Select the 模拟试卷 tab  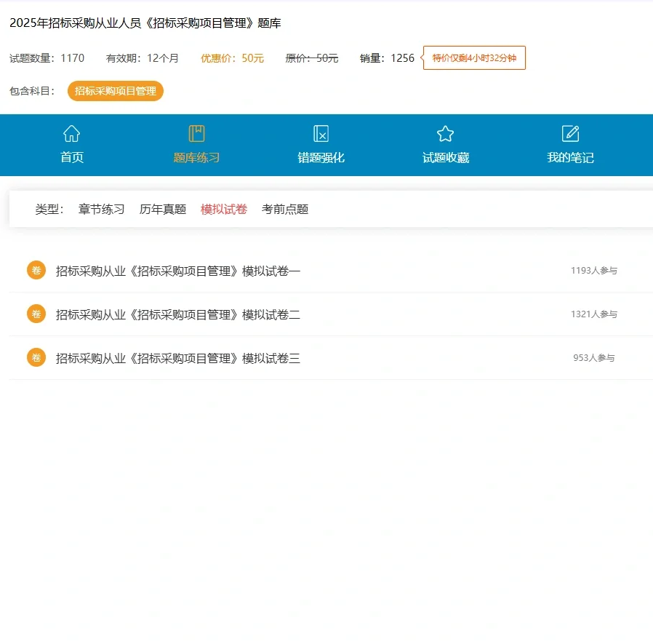point(223,209)
